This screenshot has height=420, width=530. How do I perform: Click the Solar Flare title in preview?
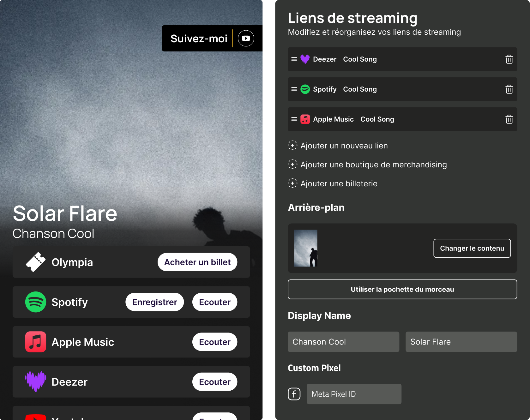(x=65, y=213)
